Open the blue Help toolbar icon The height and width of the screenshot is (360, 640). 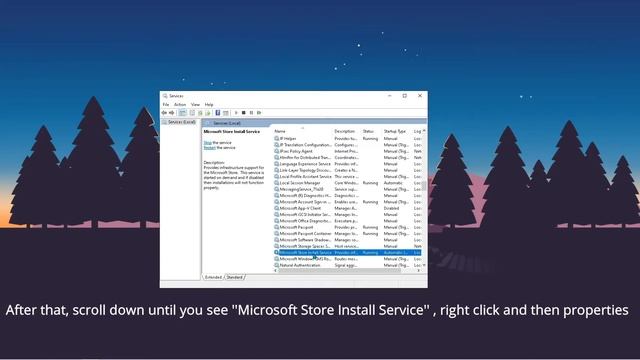point(218,113)
